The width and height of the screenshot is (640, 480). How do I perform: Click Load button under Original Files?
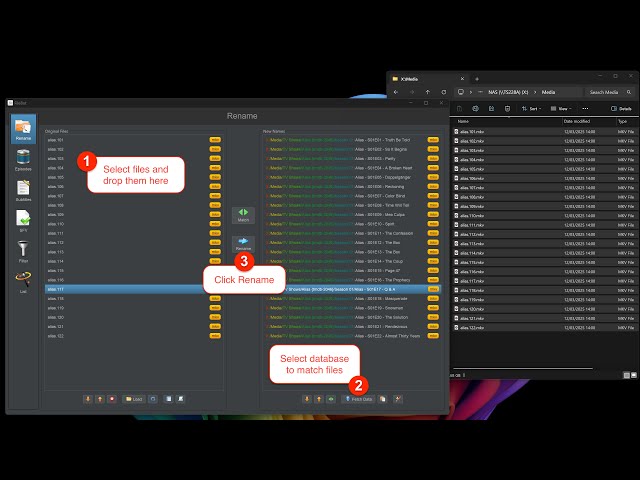pyautogui.click(x=133, y=399)
